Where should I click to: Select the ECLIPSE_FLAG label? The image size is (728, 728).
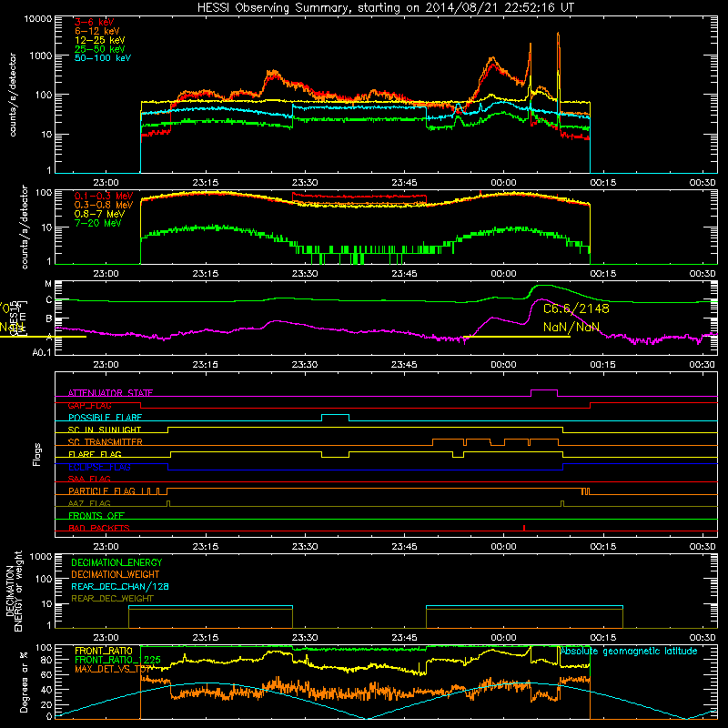click(x=99, y=467)
